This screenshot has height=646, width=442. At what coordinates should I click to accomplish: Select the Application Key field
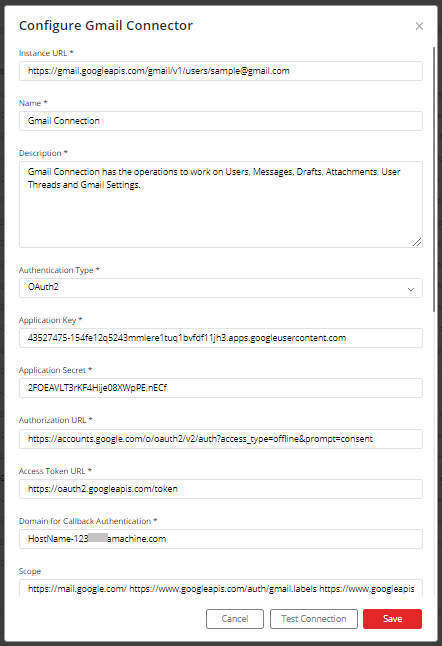tap(221, 338)
